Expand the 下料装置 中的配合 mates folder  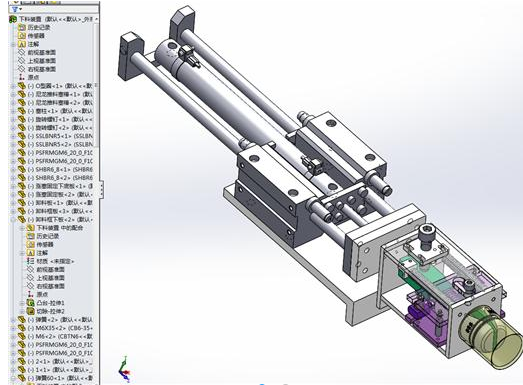click(x=22, y=228)
